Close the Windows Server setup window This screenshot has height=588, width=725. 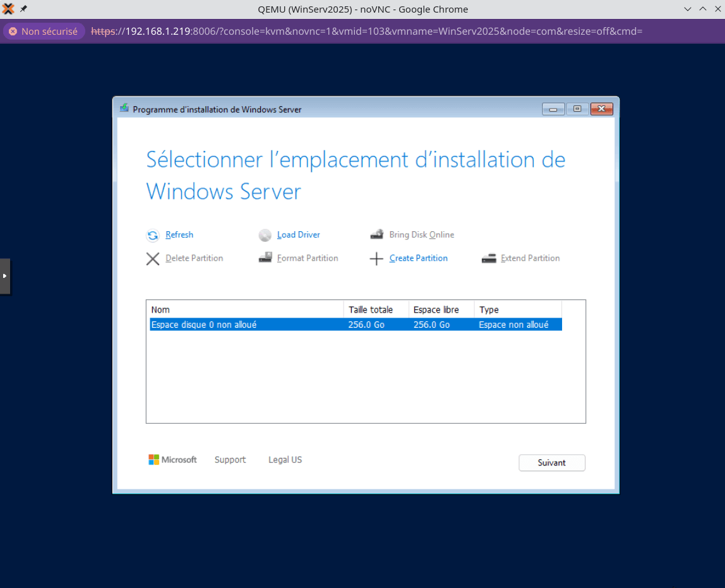(x=602, y=109)
